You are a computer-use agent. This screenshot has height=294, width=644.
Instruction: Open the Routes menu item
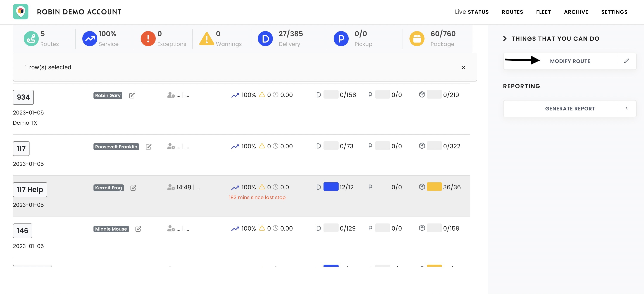tap(512, 12)
